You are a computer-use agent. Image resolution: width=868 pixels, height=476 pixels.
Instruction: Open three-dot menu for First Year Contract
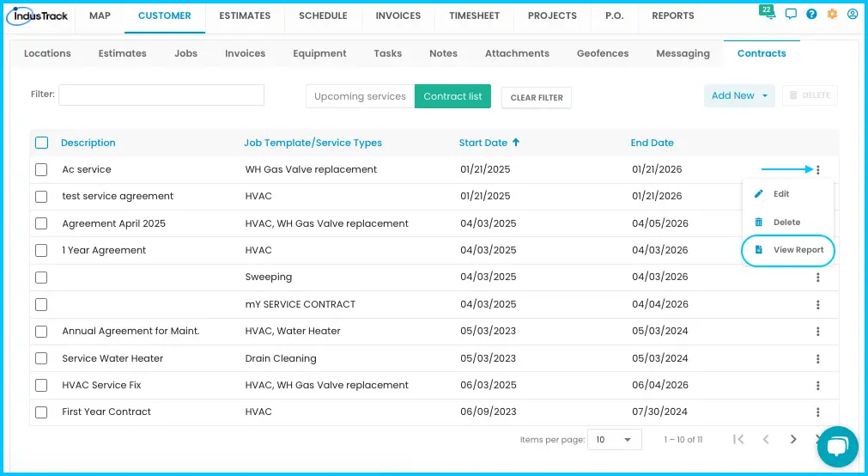[x=817, y=412]
